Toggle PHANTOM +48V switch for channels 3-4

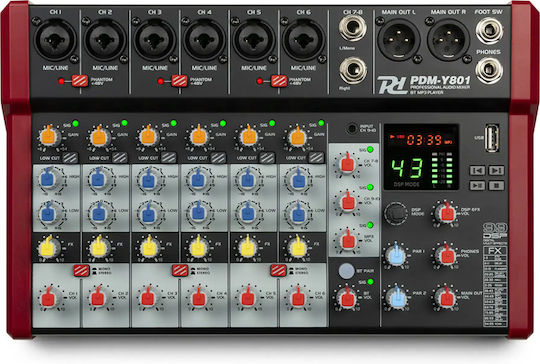coord(179,81)
